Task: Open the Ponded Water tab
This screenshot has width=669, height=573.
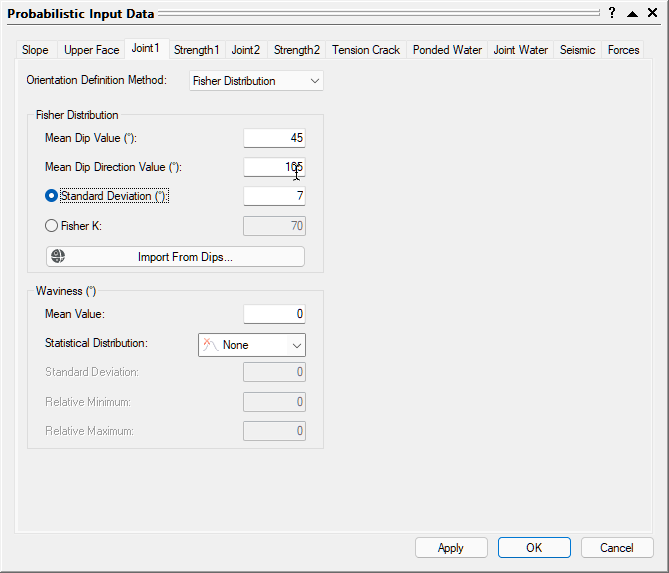Action: (447, 50)
